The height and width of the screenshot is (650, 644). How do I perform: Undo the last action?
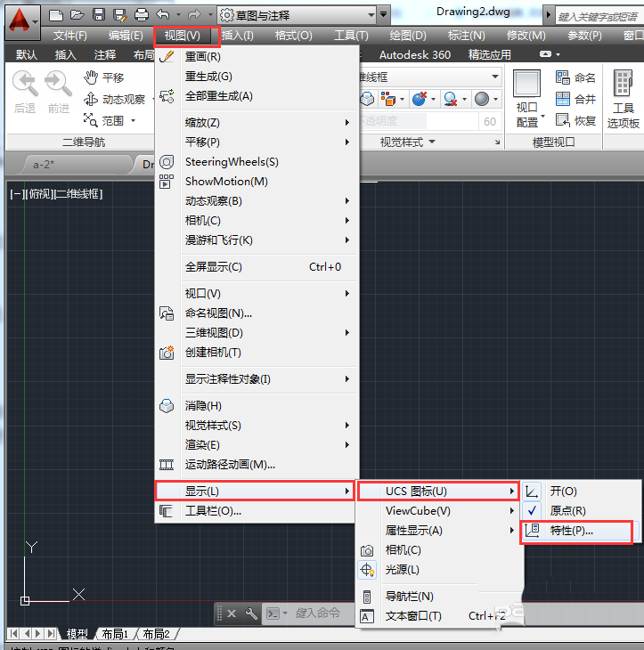click(163, 15)
